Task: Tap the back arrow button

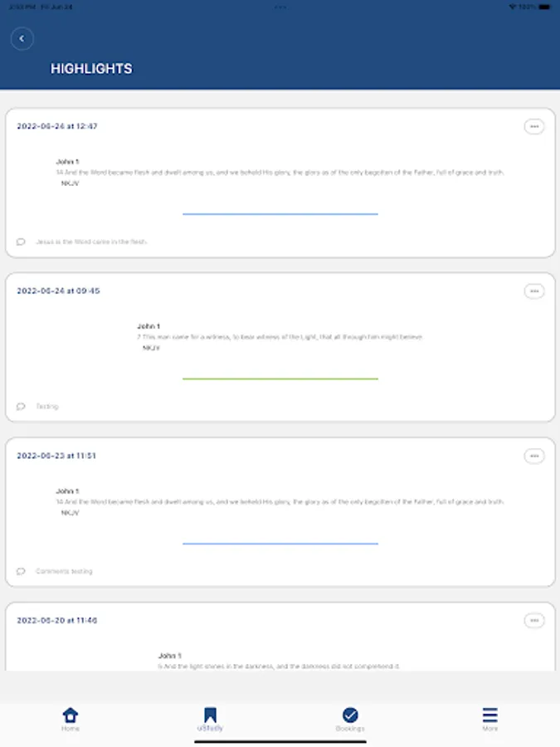Action: (22, 38)
